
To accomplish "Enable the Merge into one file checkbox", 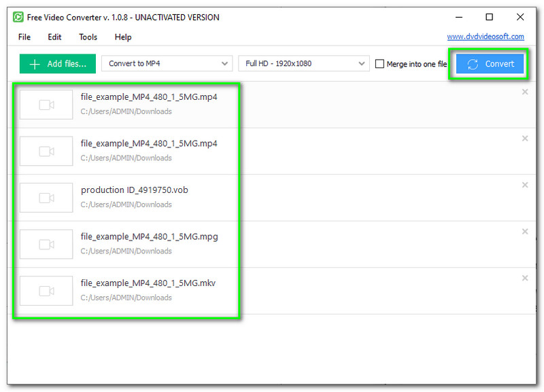I will click(x=380, y=64).
